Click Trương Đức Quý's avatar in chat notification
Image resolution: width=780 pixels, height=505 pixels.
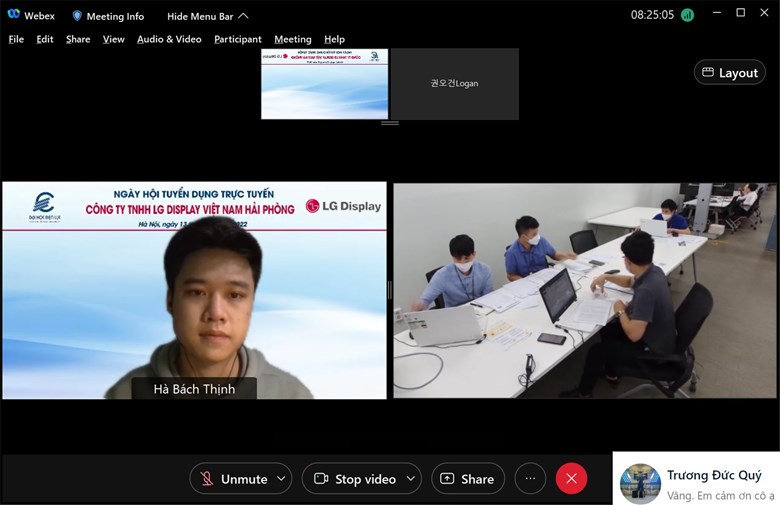[x=640, y=483]
